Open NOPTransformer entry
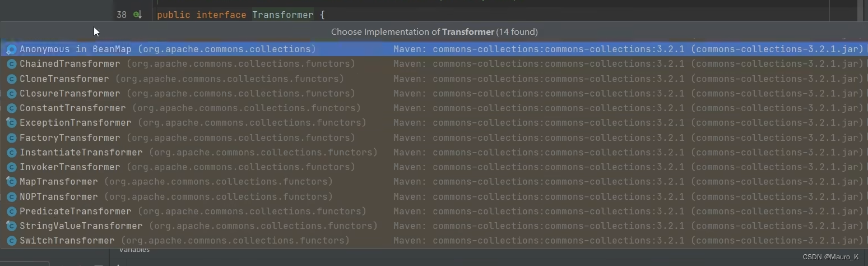 coord(434,196)
